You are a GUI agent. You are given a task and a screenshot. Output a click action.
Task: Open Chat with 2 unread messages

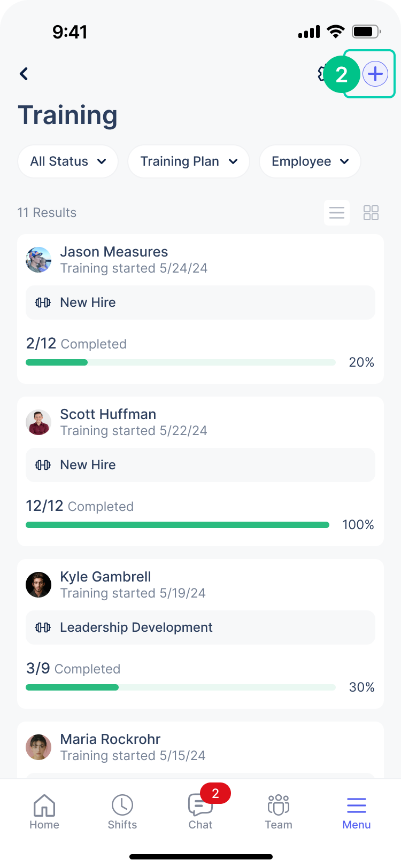pyautogui.click(x=200, y=811)
